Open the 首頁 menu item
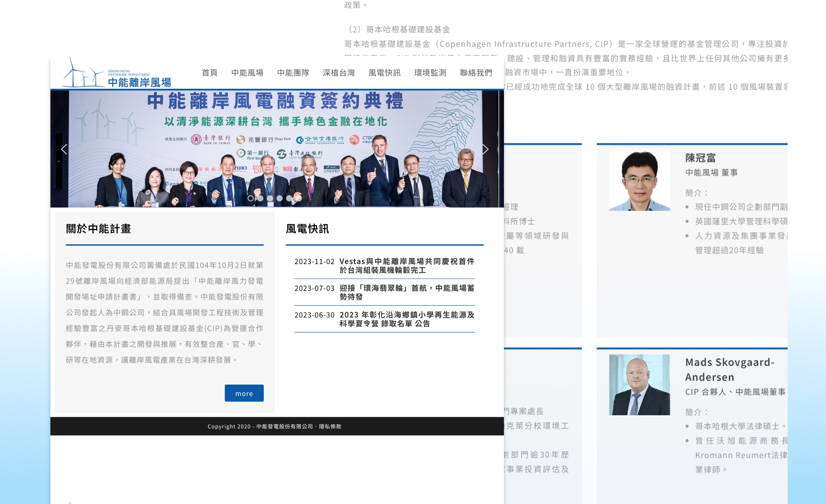 point(210,73)
